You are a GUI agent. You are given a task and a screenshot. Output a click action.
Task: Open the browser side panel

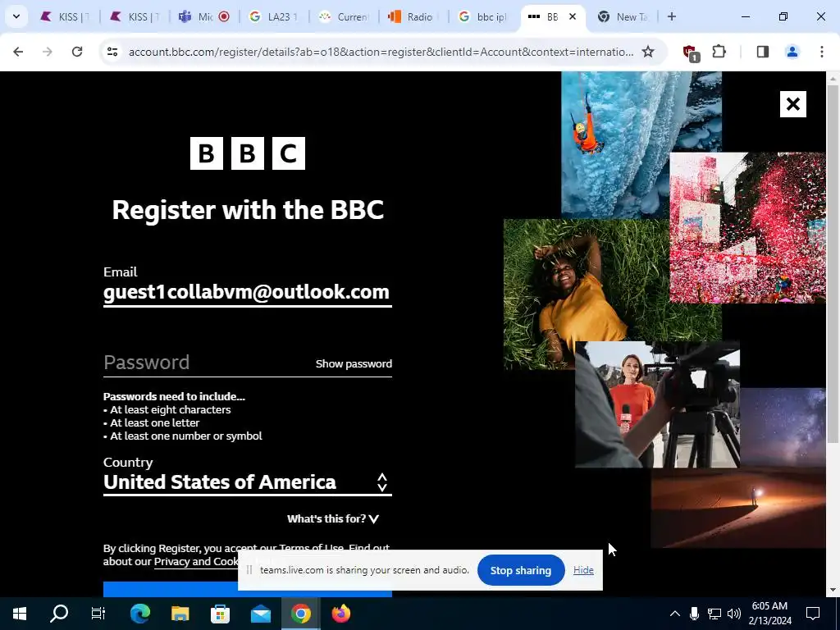coord(762,52)
